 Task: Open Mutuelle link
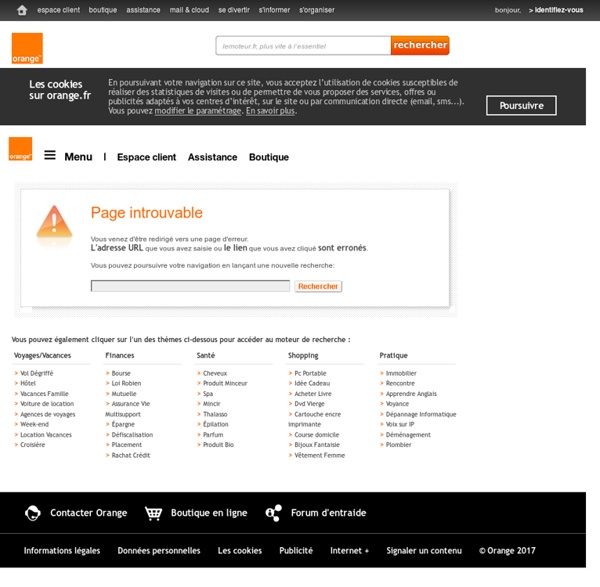click(x=124, y=393)
